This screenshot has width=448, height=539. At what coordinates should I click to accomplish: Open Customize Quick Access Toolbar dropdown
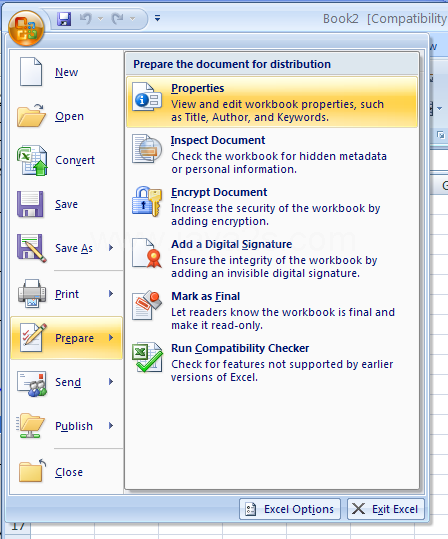point(157,18)
